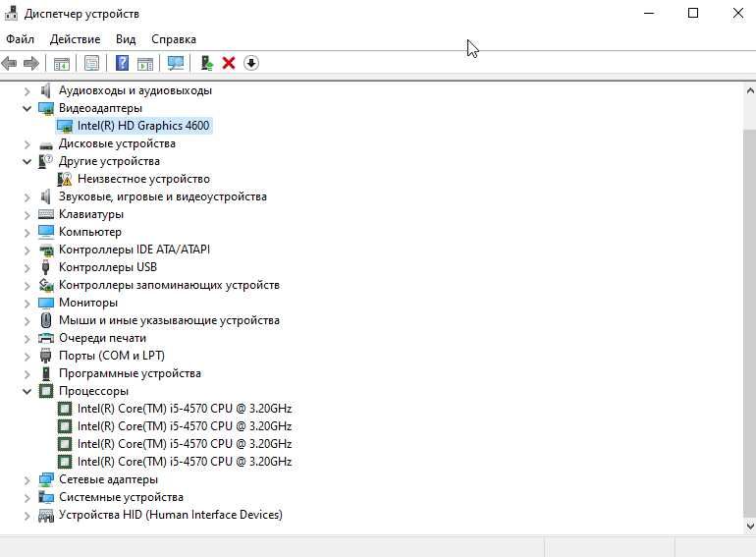Click the scrollbar down arrow
The image size is (756, 557).
[750, 527]
